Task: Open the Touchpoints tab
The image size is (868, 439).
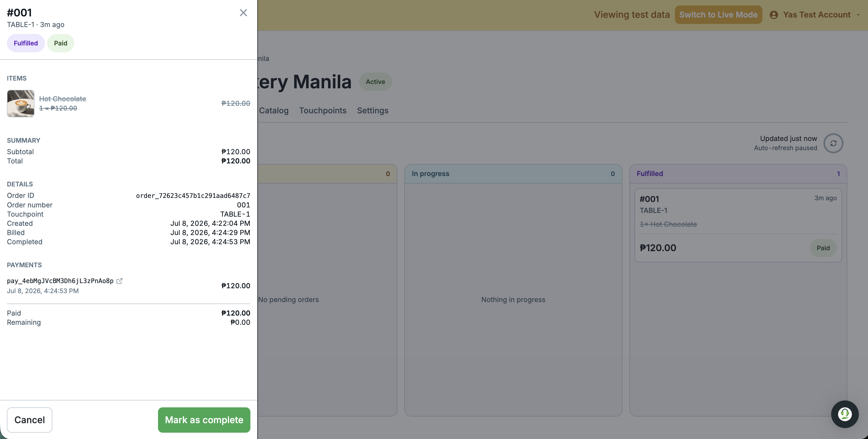Action: pos(323,110)
